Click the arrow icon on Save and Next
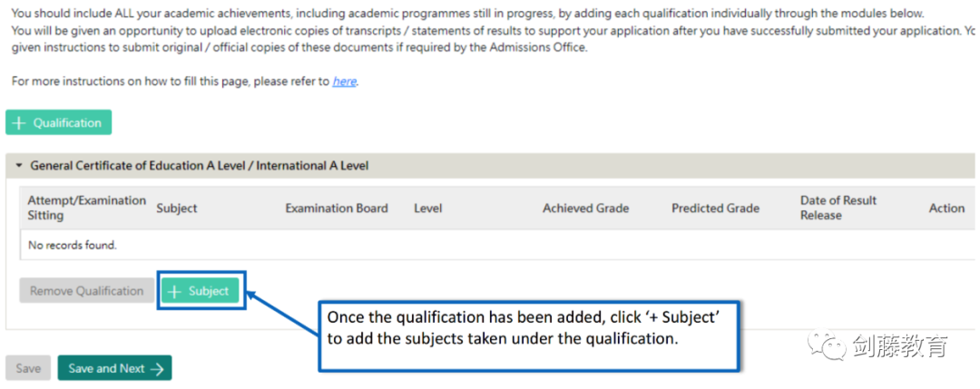The image size is (980, 389). (x=157, y=368)
